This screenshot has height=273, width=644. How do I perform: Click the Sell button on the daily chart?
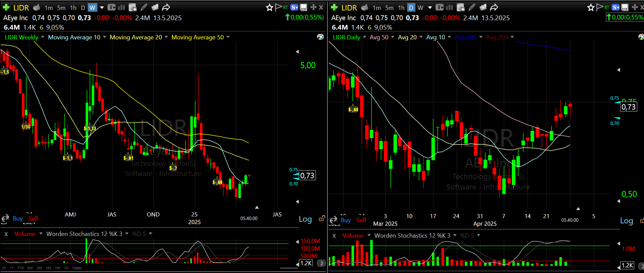coord(361,220)
